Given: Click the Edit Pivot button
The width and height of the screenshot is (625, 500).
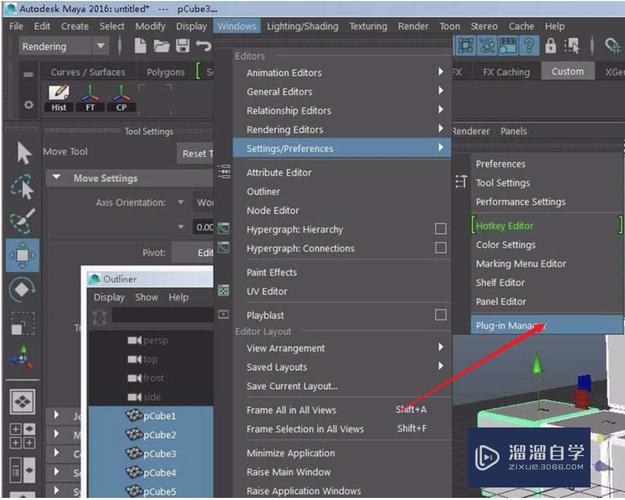Looking at the screenshot, I should 193,252.
